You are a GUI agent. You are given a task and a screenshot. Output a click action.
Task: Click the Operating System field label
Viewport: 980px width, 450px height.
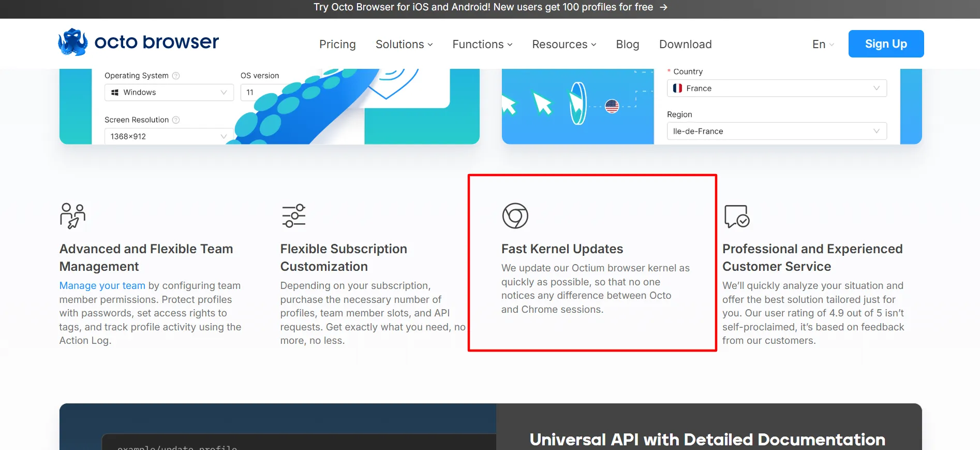click(x=137, y=76)
